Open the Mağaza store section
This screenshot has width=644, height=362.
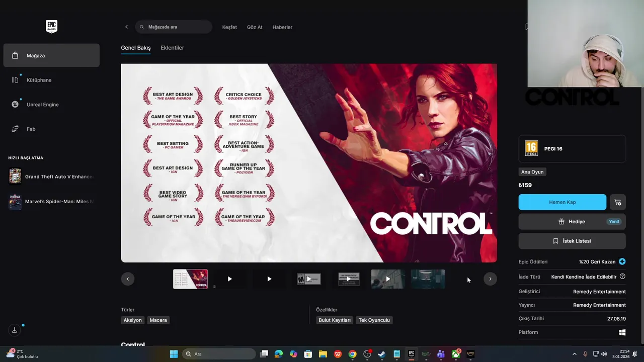[51, 55]
